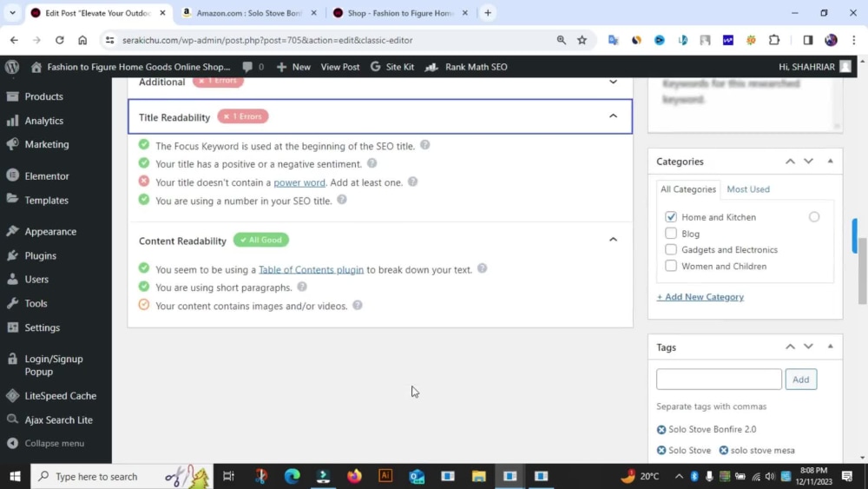Screen dimensions: 868x489
Task: Select primary radio for Home and Kitchen
Action: (814, 217)
